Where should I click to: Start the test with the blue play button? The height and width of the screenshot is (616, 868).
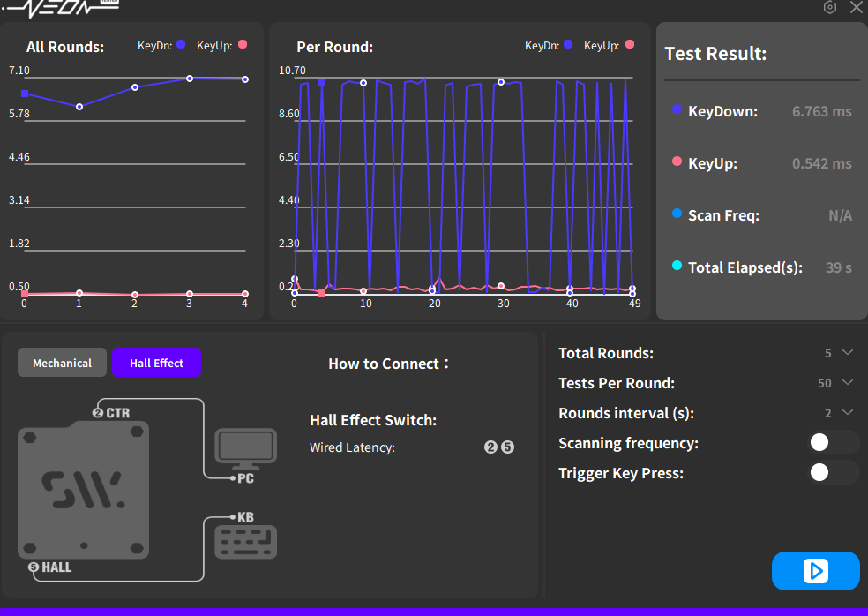815,571
